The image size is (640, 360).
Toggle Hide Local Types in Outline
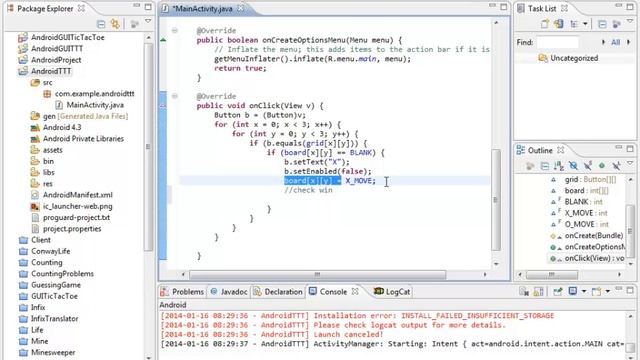pyautogui.click(x=616, y=166)
